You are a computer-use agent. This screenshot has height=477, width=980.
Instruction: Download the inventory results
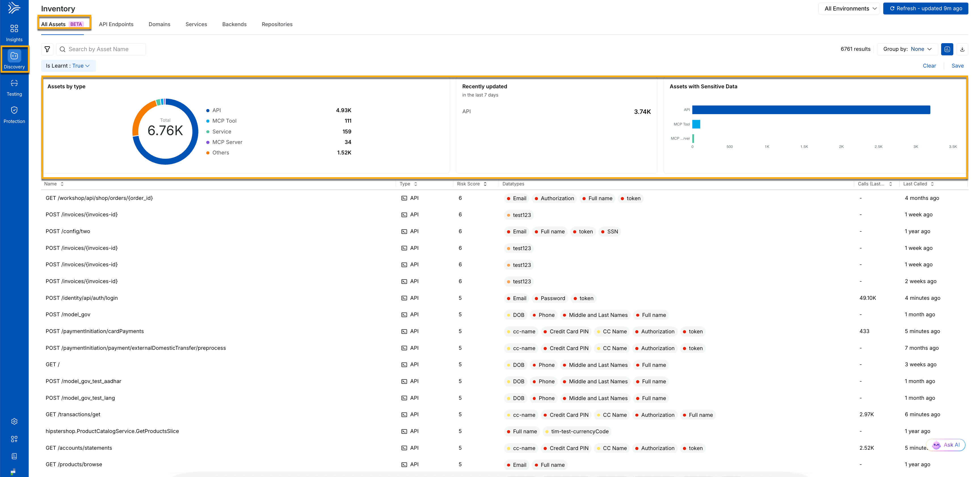coord(962,49)
